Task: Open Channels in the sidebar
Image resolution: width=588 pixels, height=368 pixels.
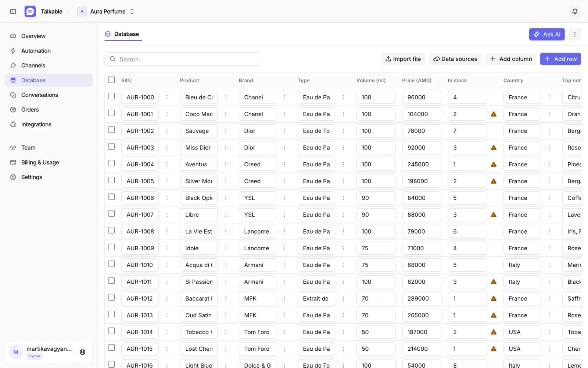Action: click(x=49, y=66)
